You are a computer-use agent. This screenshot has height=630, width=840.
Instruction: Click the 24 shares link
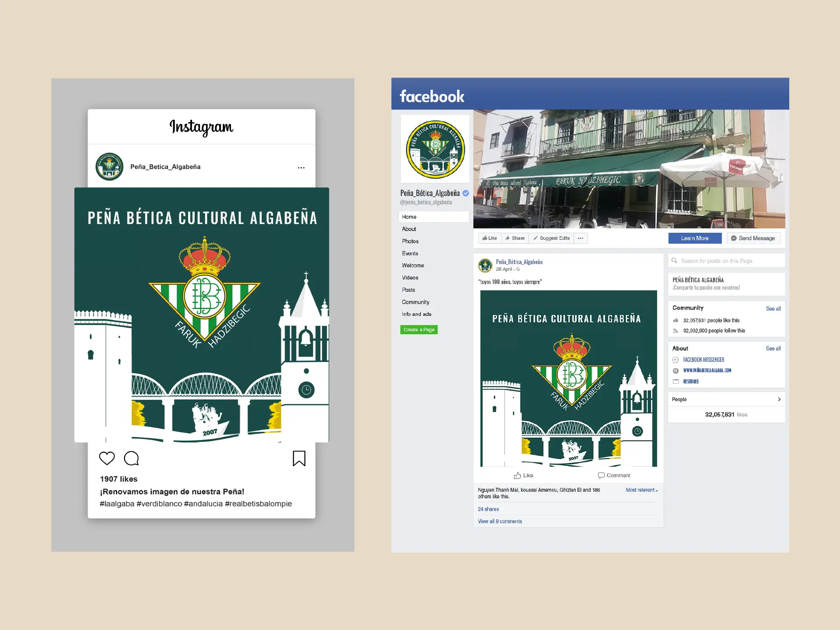click(x=488, y=509)
